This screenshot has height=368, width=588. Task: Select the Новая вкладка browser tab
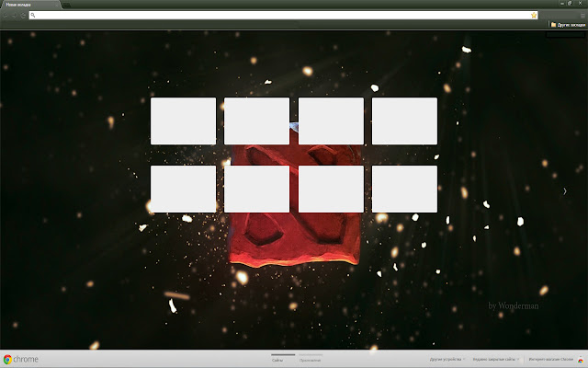(x=28, y=5)
